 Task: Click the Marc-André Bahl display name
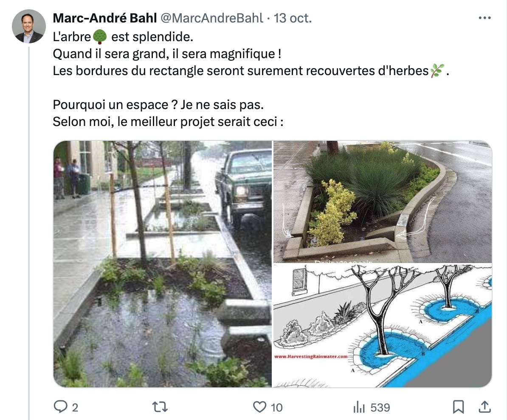105,18
